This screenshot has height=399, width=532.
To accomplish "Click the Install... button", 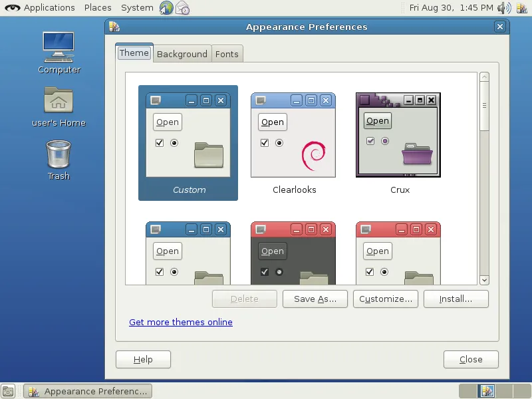I will 456,299.
